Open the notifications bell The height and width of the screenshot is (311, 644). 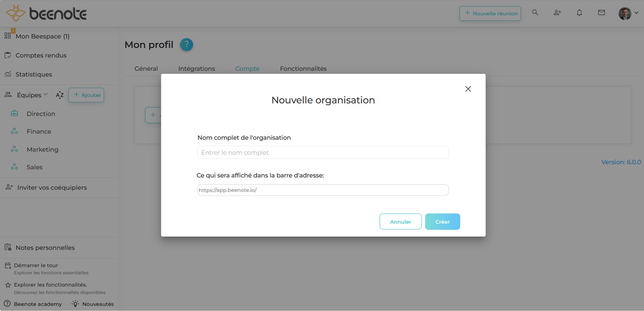579,13
